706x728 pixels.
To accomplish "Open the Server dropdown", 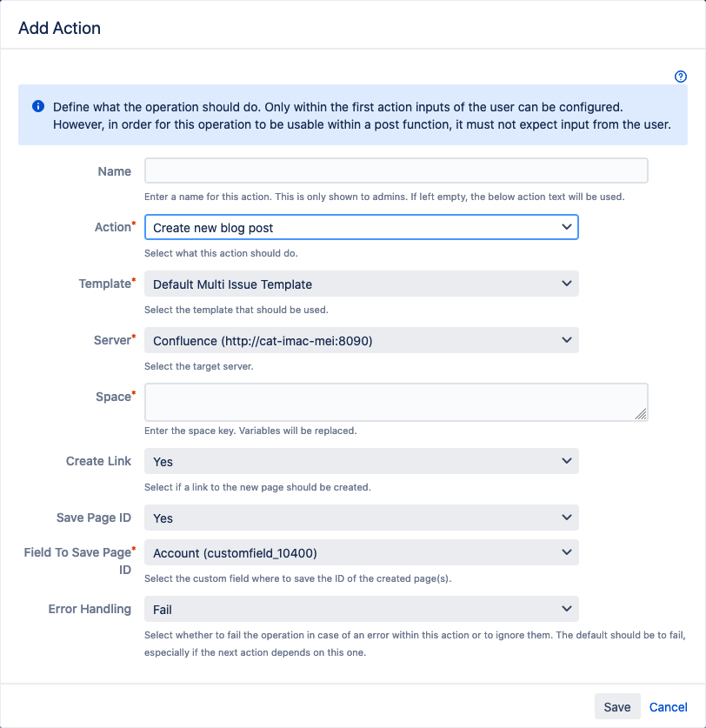I will (361, 341).
